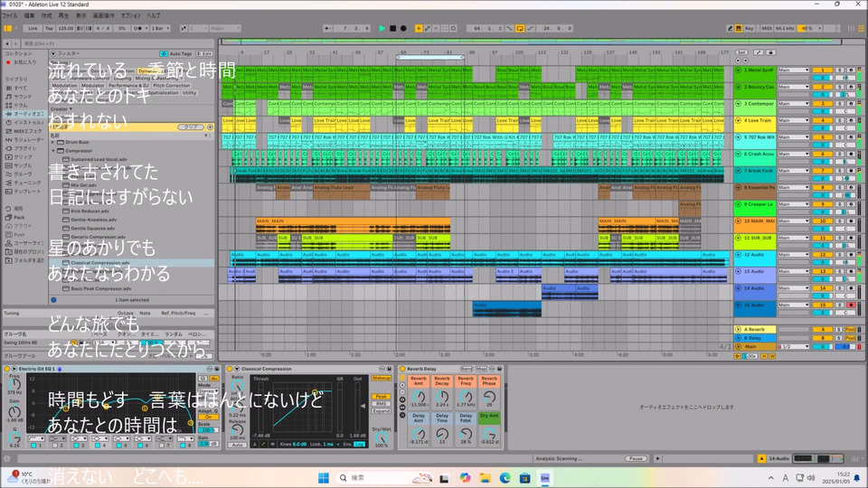
Task: Adjust the compressor Ratio knob
Action: point(238,386)
